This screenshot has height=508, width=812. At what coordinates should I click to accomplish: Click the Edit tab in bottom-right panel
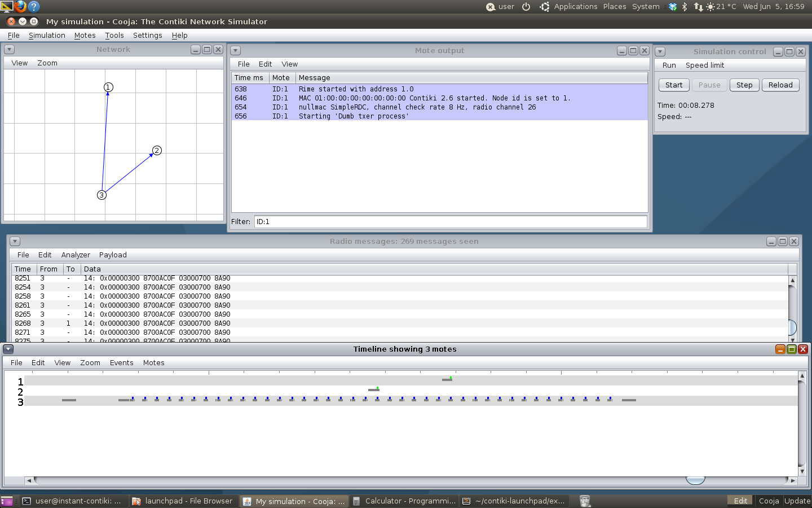point(740,501)
